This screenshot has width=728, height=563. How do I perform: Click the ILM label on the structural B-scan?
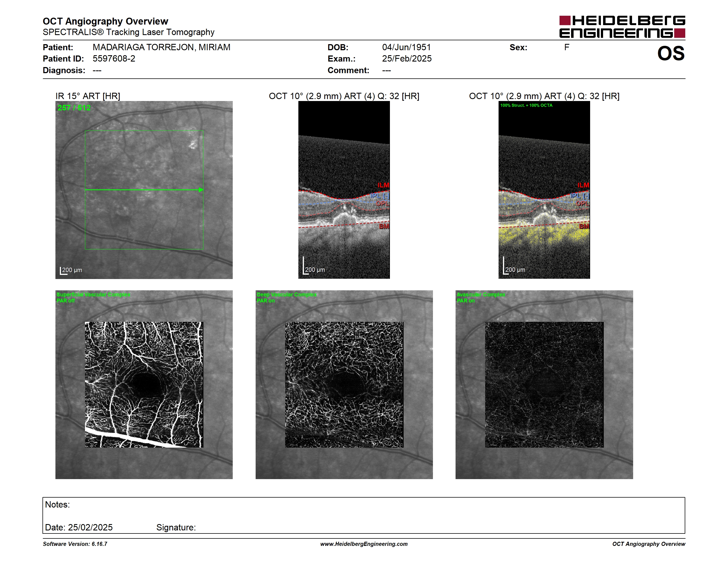[x=383, y=185]
